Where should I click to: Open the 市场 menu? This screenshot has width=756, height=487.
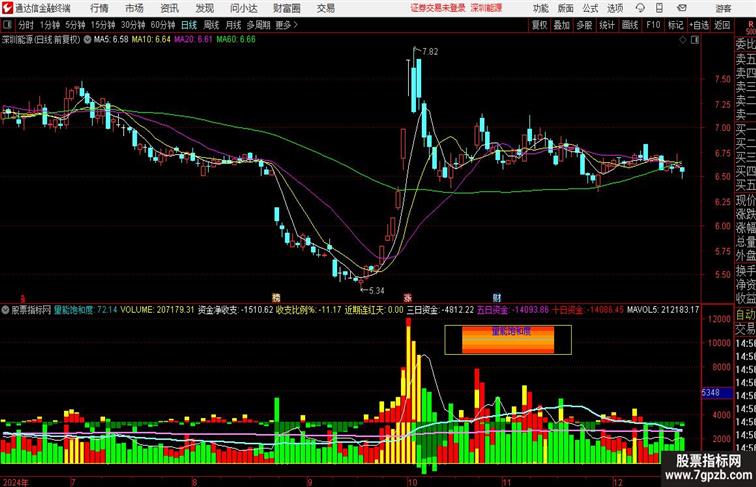coord(134,8)
